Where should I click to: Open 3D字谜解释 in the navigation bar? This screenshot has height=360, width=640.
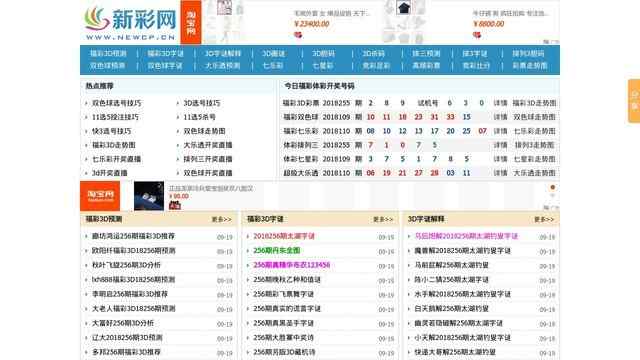click(x=223, y=53)
